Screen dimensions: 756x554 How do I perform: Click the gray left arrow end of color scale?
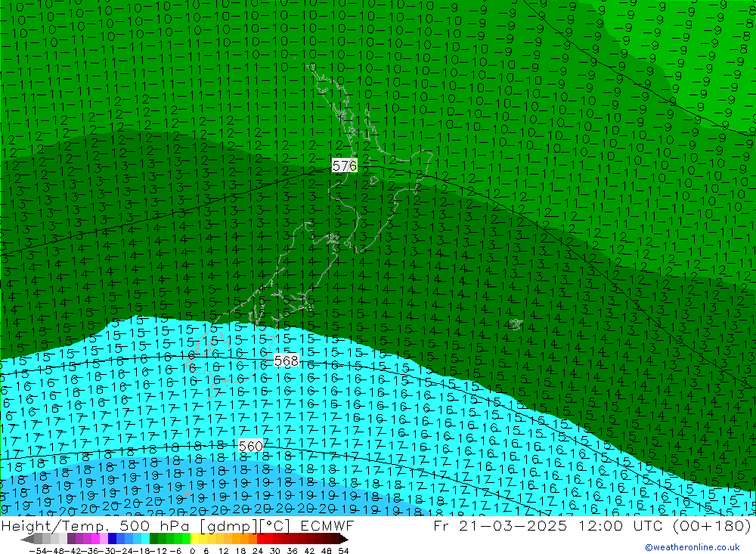pos(27,540)
